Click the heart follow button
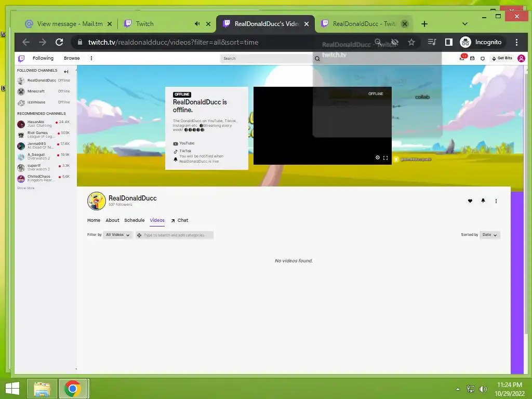This screenshot has width=532, height=399. click(x=470, y=201)
